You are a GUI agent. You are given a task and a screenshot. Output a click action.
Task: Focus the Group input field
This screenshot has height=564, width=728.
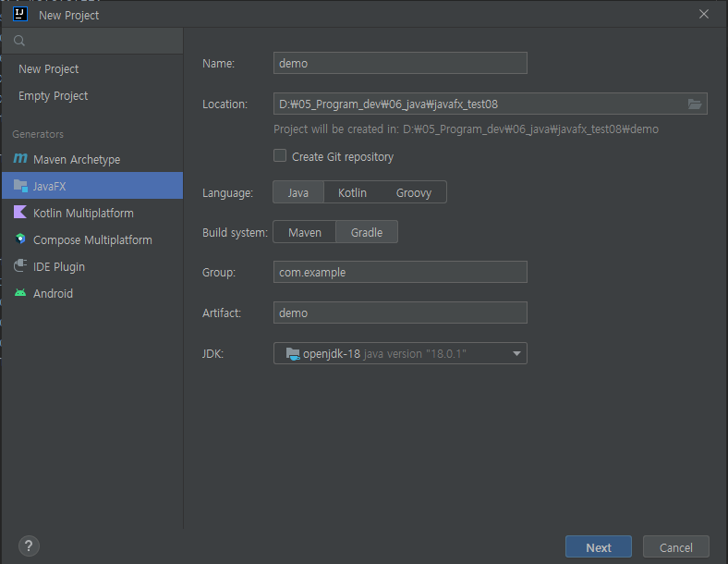pyautogui.click(x=400, y=272)
